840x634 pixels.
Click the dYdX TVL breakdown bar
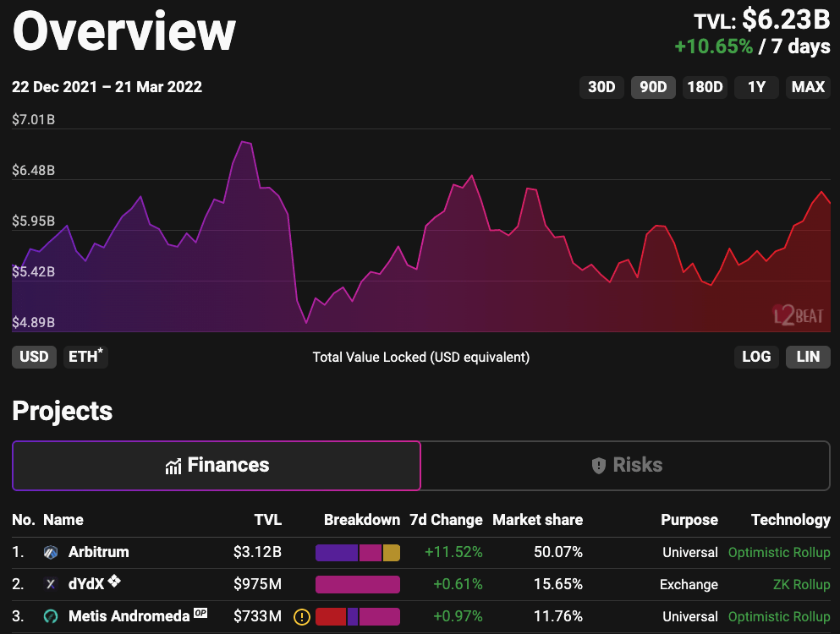[x=357, y=585]
